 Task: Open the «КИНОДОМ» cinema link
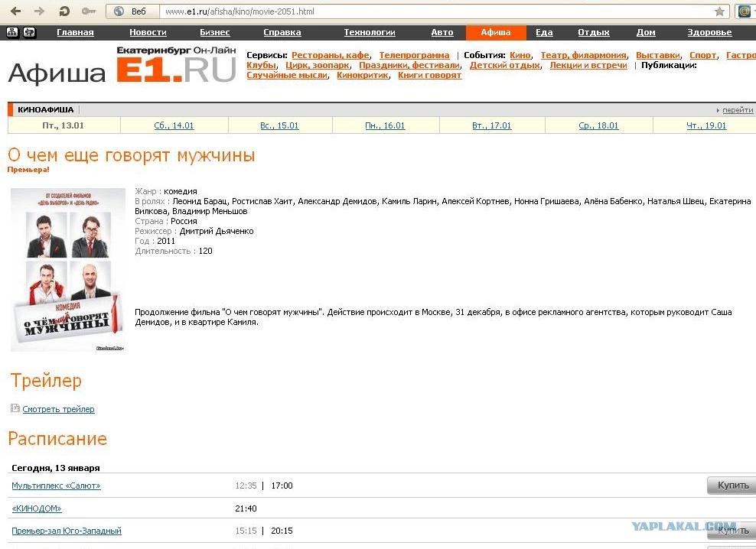point(37,508)
